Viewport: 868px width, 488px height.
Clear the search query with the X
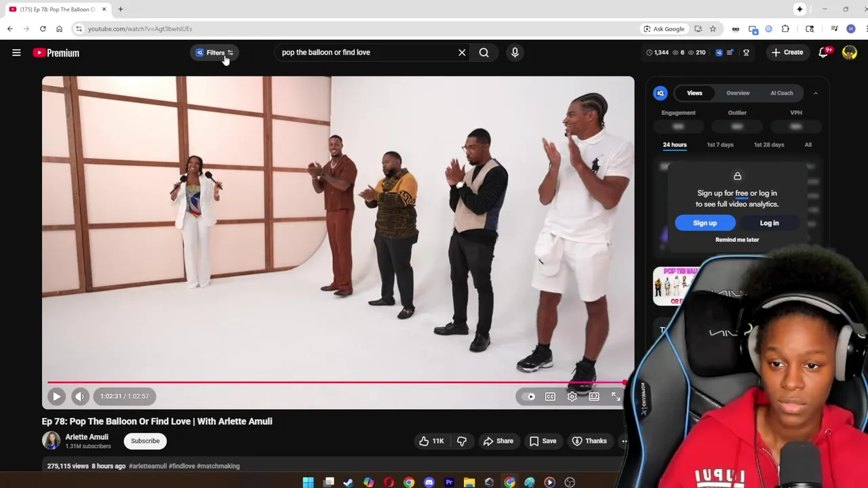[x=462, y=52]
